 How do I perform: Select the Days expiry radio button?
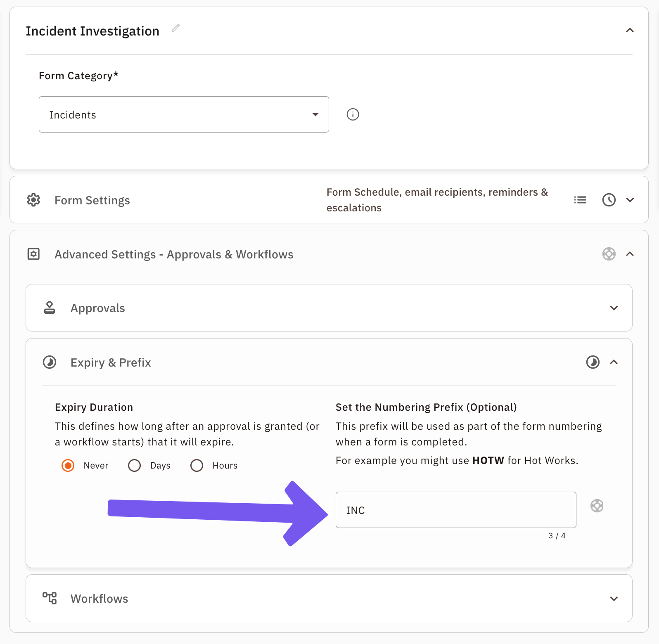pos(134,465)
